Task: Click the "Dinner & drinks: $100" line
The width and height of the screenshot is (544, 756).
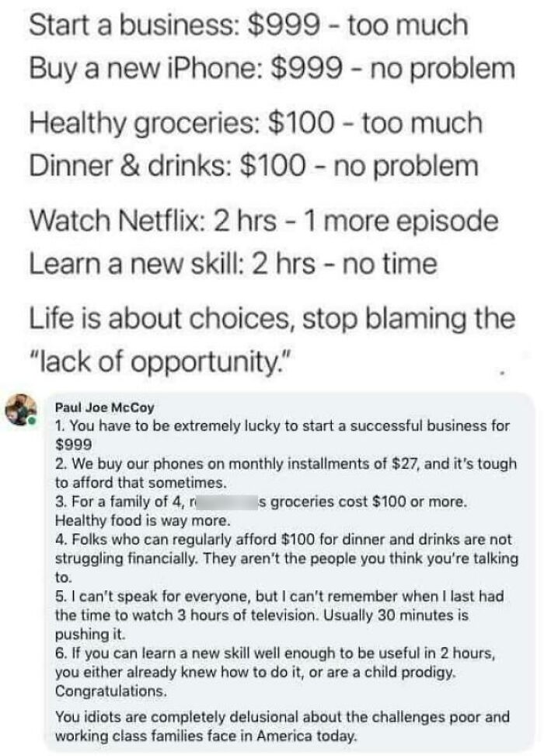Action: (x=253, y=166)
